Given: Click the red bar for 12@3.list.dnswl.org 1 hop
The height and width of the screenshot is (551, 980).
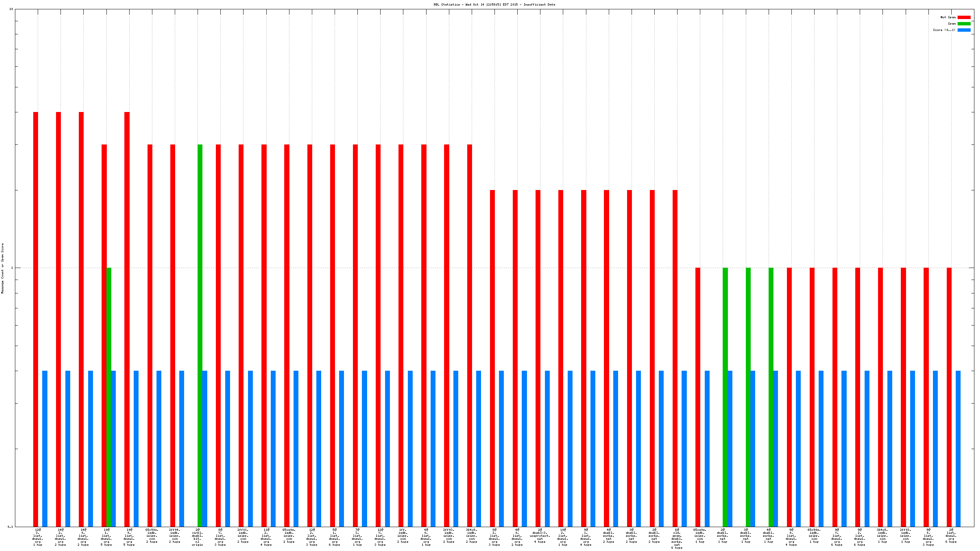Looking at the screenshot, I should (35, 320).
